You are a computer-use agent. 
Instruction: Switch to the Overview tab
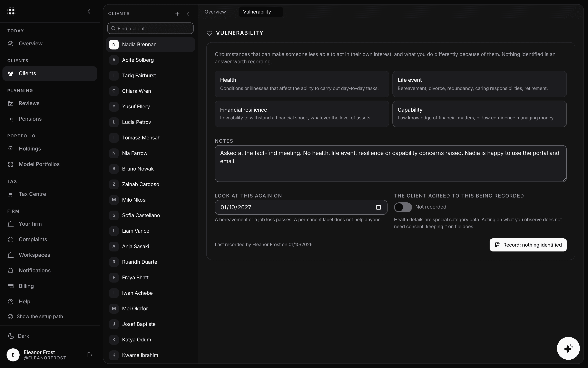215,12
